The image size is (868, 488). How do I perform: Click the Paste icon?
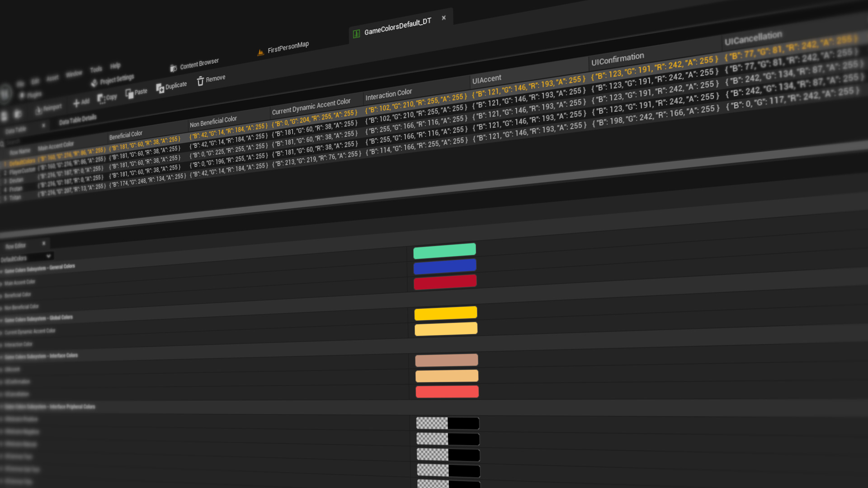(130, 93)
